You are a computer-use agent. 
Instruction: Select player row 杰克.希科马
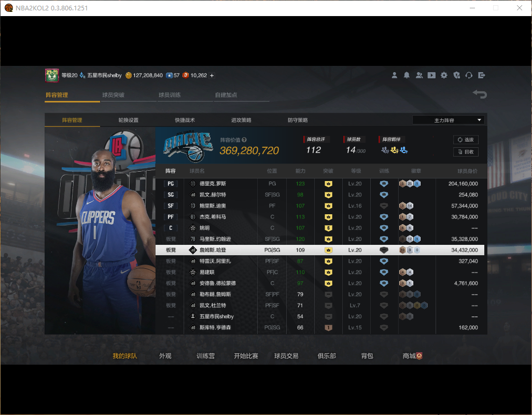(x=320, y=217)
